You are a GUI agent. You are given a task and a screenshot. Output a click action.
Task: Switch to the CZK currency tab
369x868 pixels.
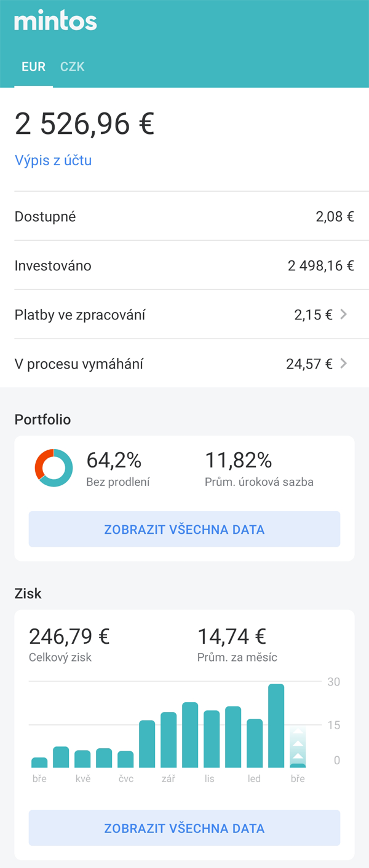[73, 67]
